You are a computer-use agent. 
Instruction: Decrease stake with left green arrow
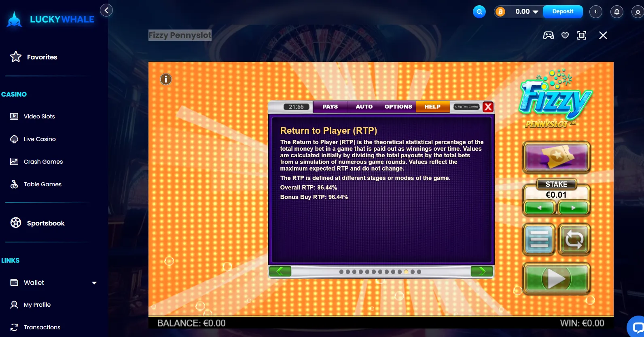[539, 208]
